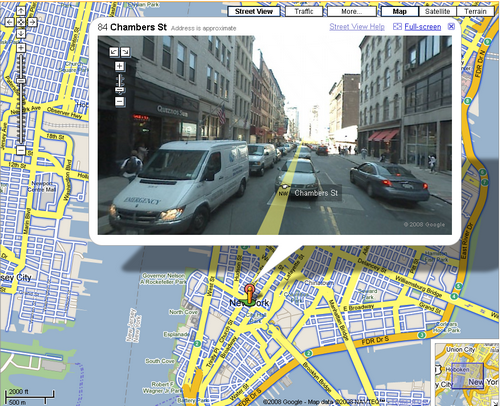500x406 pixels.
Task: Pan the map up with the arrow
Action: point(21,11)
